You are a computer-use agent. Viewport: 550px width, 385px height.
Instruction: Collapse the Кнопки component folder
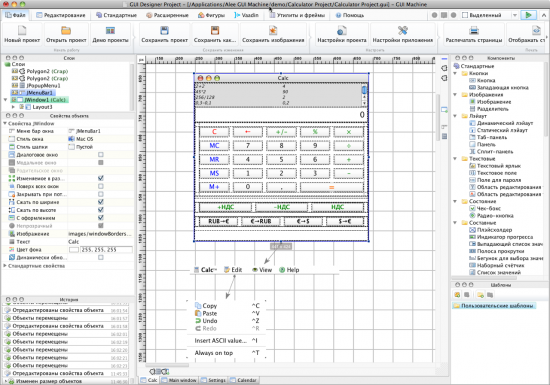pos(455,73)
